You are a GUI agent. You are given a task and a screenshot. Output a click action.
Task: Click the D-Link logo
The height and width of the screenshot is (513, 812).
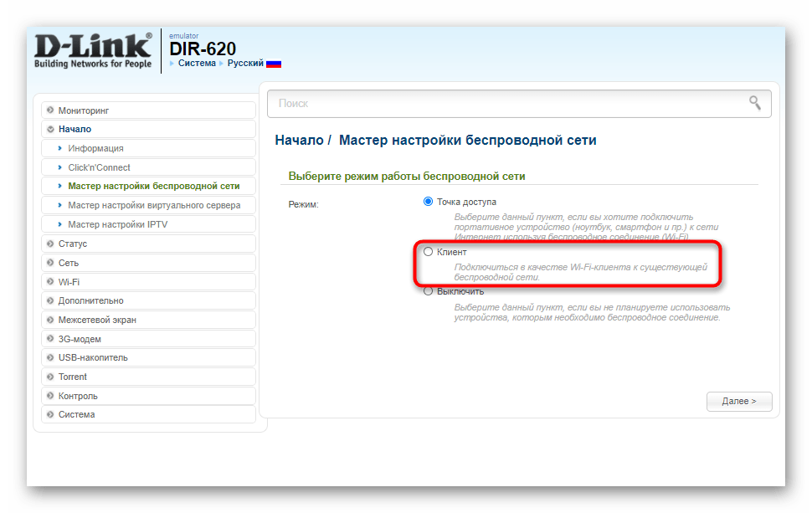click(93, 51)
